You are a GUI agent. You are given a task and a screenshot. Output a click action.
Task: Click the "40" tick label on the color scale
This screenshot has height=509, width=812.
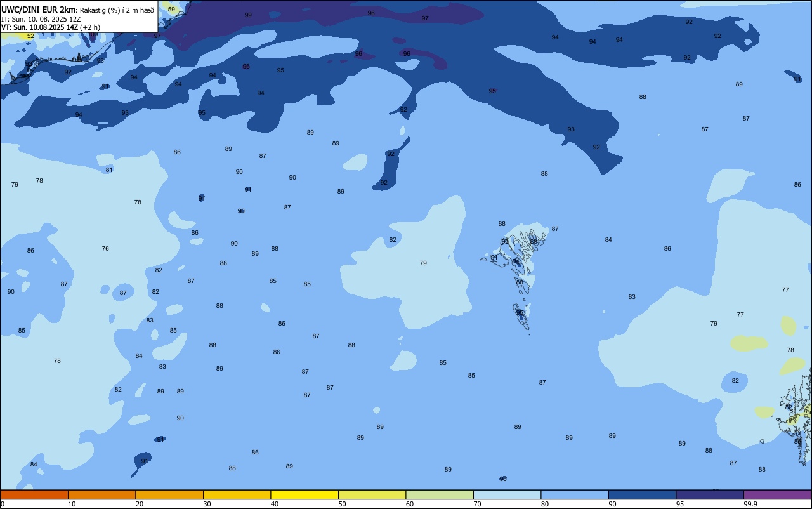[x=275, y=504]
